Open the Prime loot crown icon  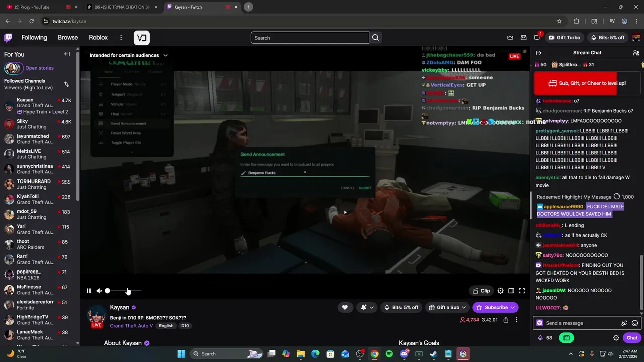point(510,38)
